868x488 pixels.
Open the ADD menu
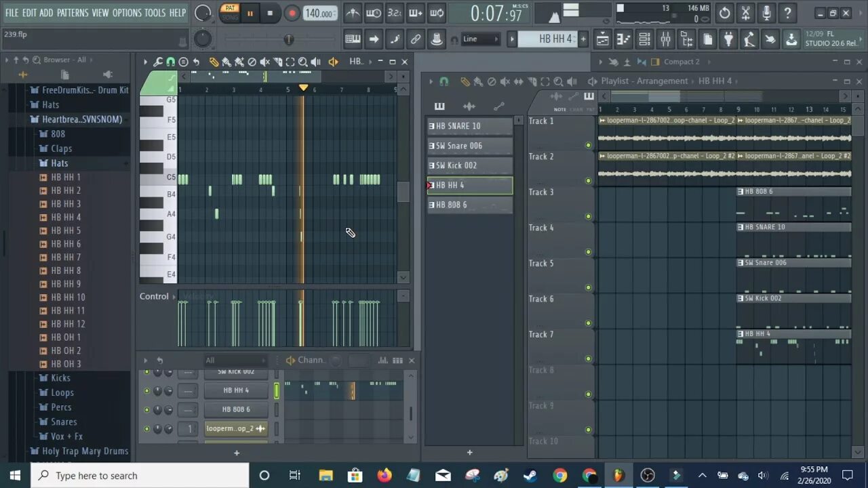coord(46,13)
